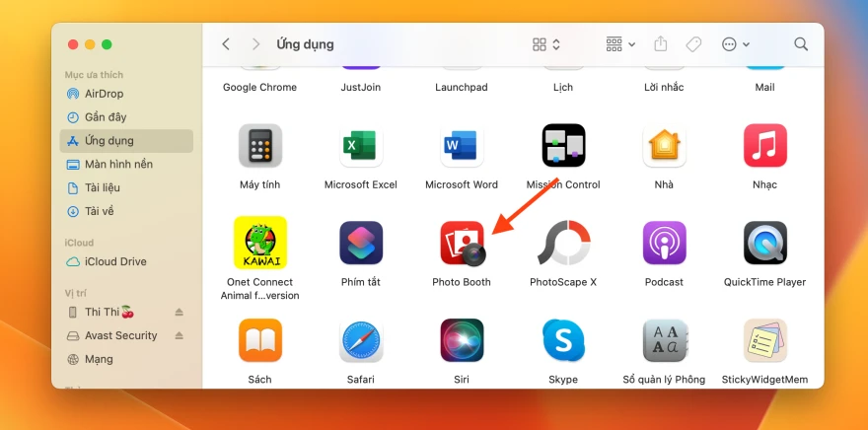Click the Podcast app icon
The width and height of the screenshot is (868, 430).
tap(664, 244)
